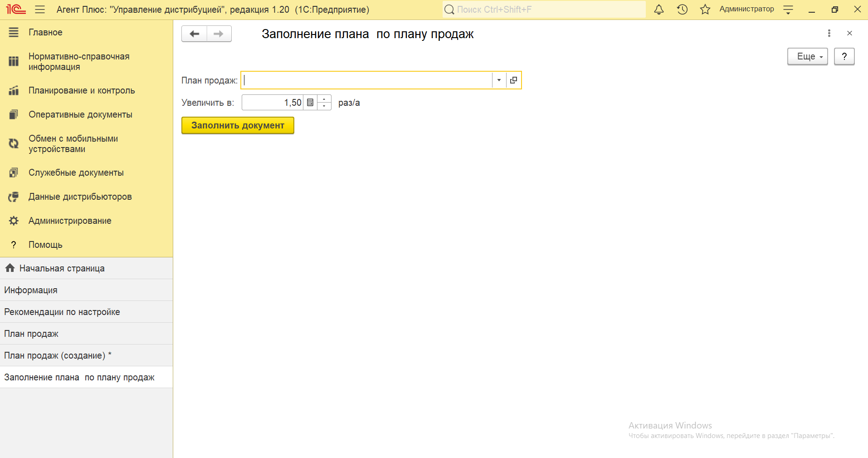Click the back navigation arrow
Viewport: 868px width, 458px height.
click(195, 34)
